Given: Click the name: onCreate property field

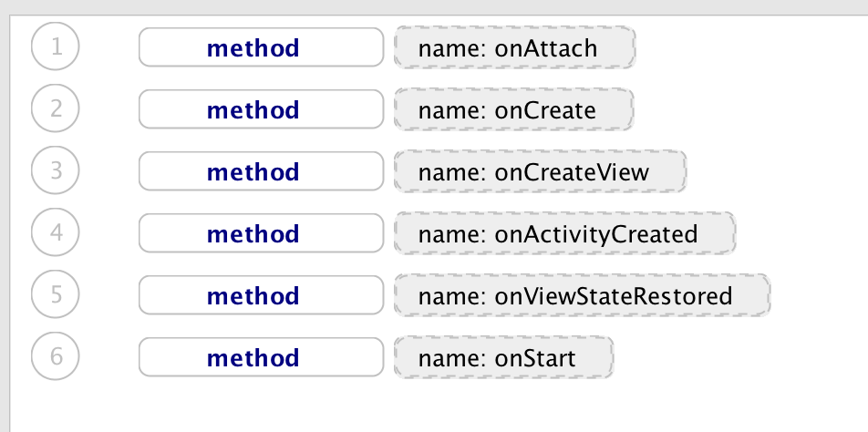Looking at the screenshot, I should pyautogui.click(x=513, y=109).
